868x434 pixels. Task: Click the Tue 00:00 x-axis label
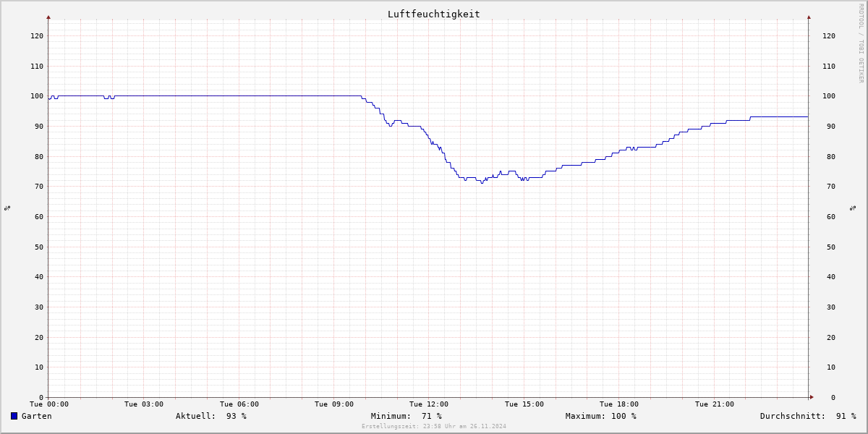coord(49,404)
